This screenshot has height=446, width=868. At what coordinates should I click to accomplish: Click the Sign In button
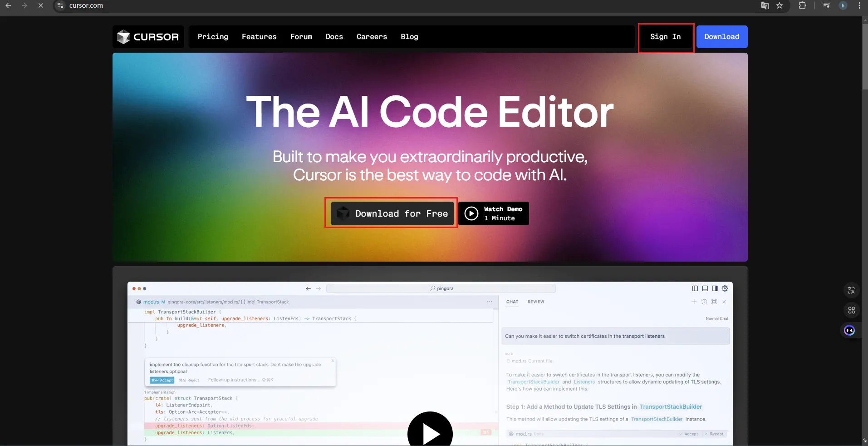pos(665,37)
